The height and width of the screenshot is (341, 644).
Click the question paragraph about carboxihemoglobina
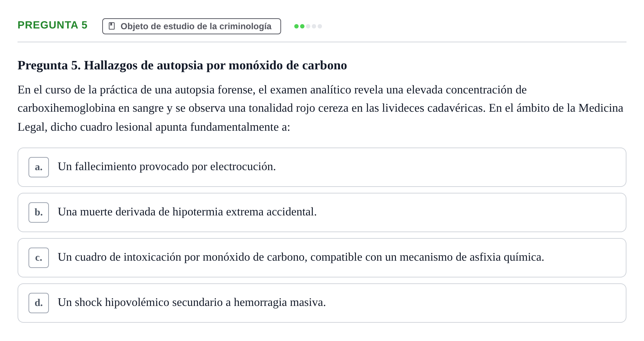click(321, 108)
